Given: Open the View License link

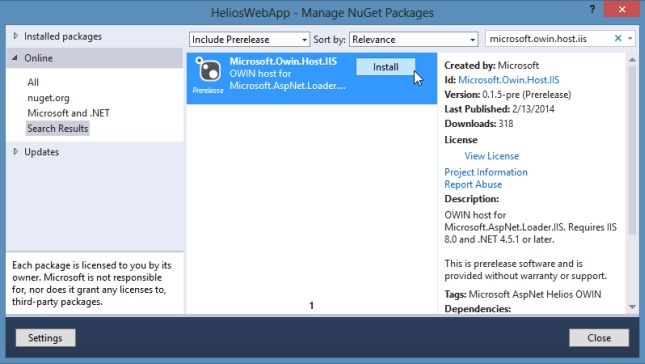Looking at the screenshot, I should coord(492,156).
